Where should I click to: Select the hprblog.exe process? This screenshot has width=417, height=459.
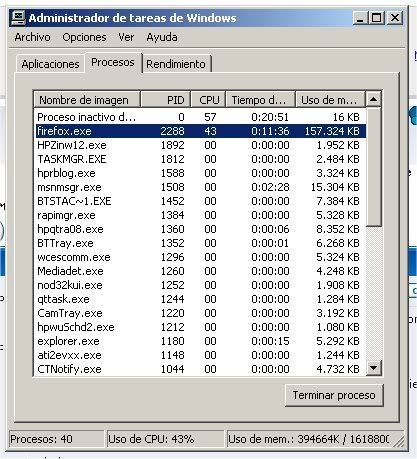click(x=200, y=173)
